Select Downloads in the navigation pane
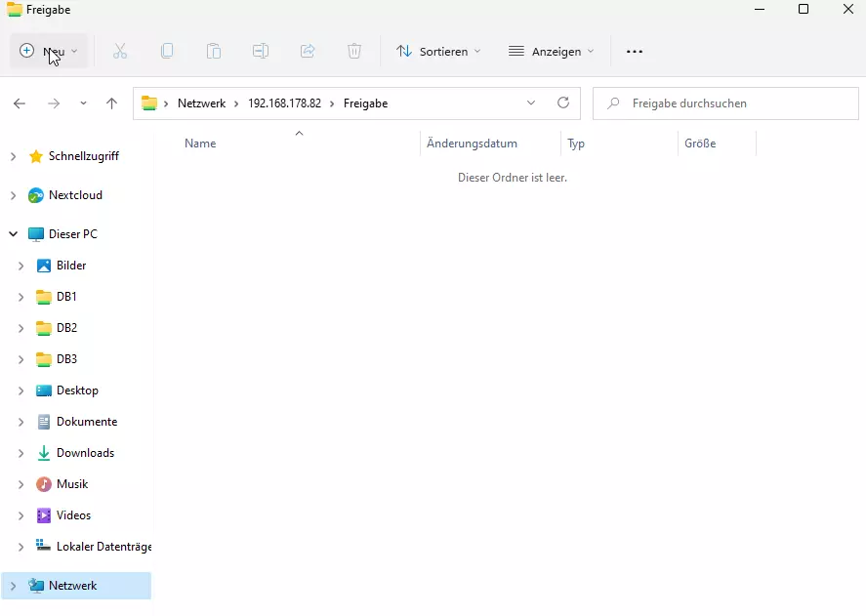 (x=85, y=453)
